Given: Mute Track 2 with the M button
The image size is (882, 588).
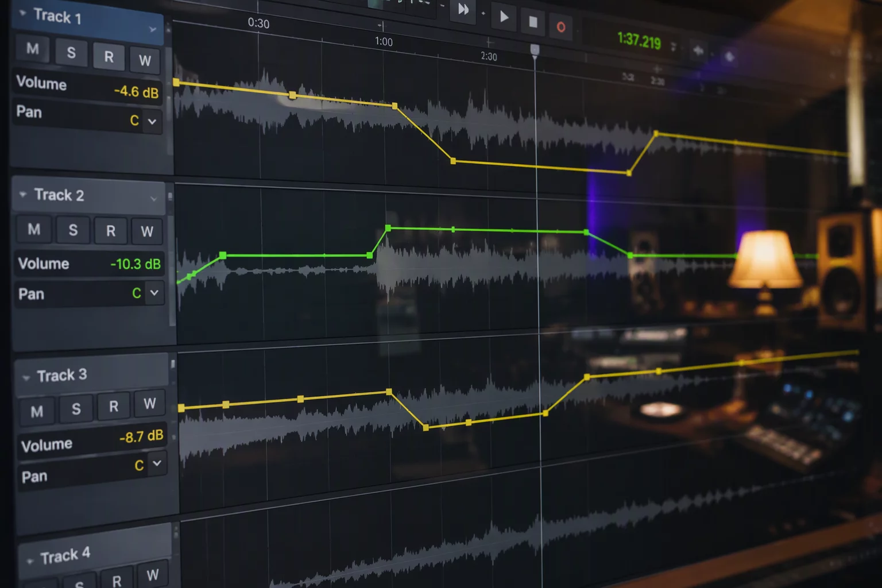Looking at the screenshot, I should point(34,229).
